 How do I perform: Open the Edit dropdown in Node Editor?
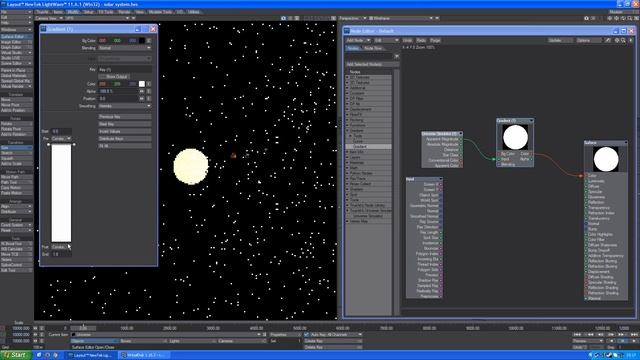(386, 40)
